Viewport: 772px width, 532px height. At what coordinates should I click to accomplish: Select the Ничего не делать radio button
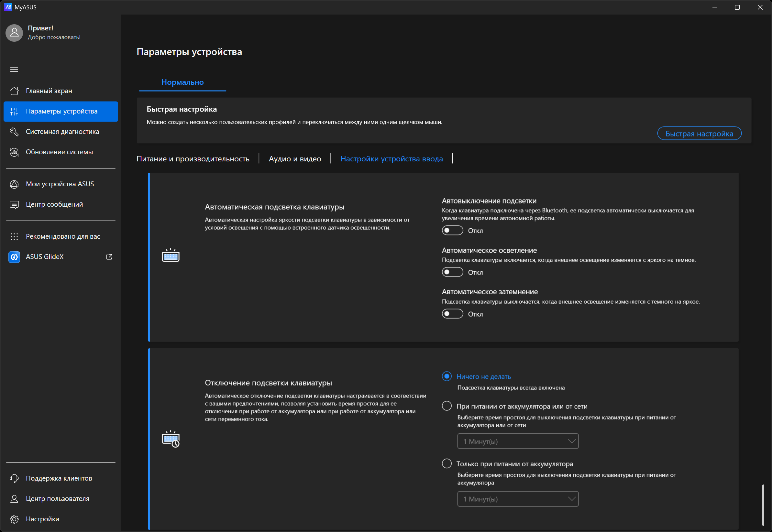(447, 376)
